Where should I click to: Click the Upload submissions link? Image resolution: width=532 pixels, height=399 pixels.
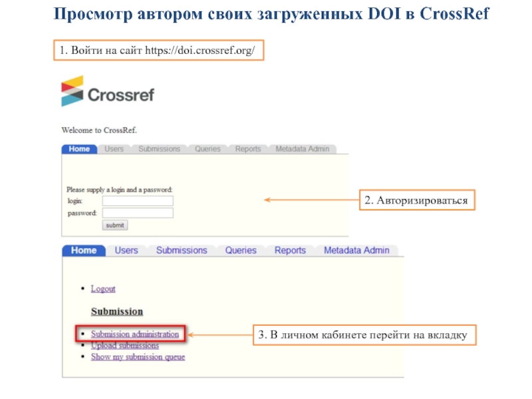[x=125, y=346]
